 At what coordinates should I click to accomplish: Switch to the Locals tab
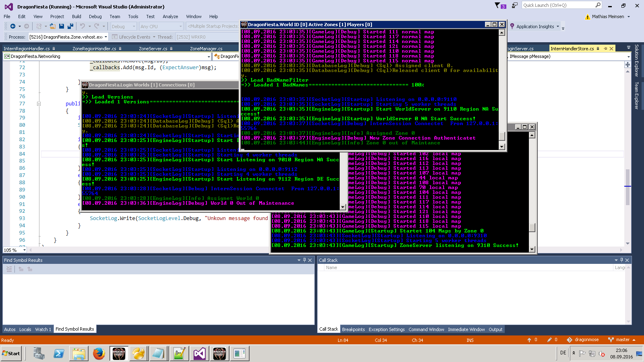pyautogui.click(x=25, y=329)
